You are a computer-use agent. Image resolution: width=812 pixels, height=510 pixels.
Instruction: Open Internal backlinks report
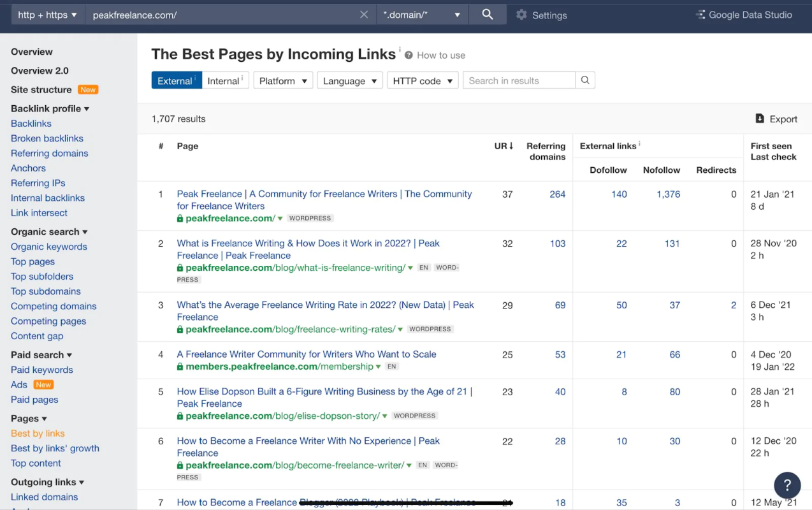pyautogui.click(x=48, y=198)
